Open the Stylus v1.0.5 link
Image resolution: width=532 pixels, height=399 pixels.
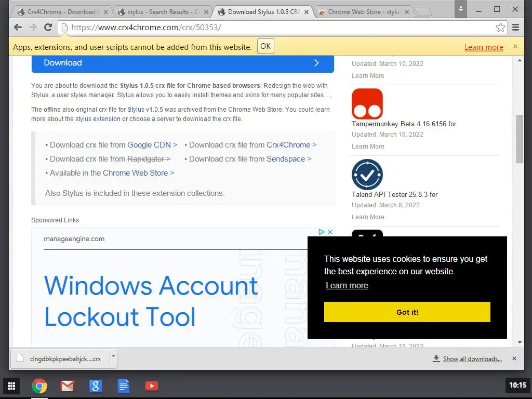(x=145, y=110)
